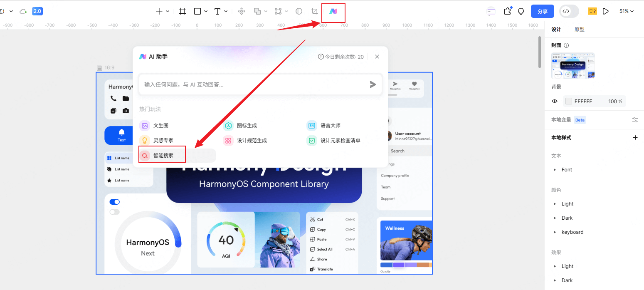Click the AI assistant question input field
The image size is (644, 290).
coord(254,84)
